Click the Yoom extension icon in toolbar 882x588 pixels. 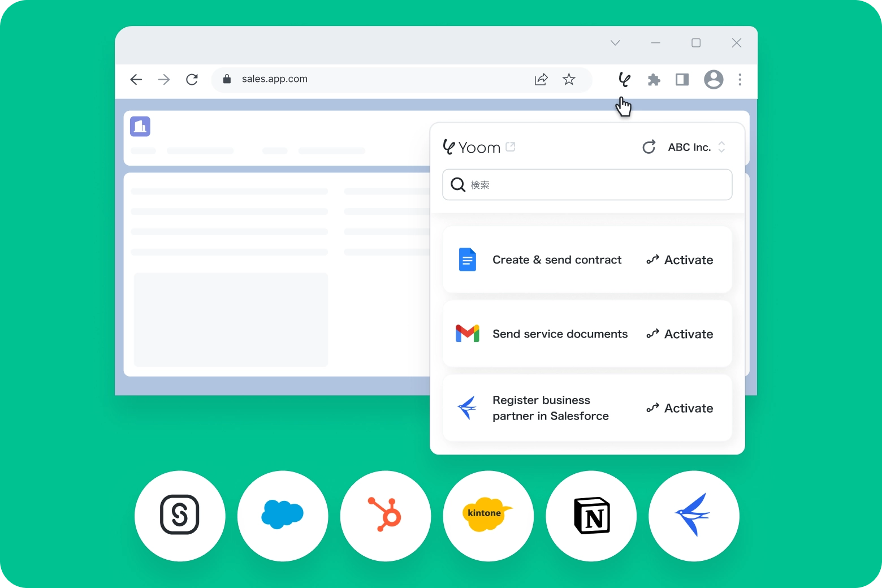point(624,80)
